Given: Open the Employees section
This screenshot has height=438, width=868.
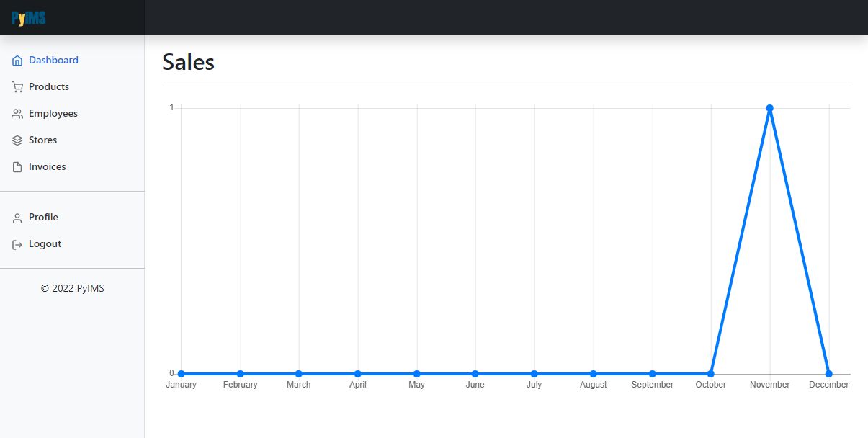Looking at the screenshot, I should tap(53, 114).
